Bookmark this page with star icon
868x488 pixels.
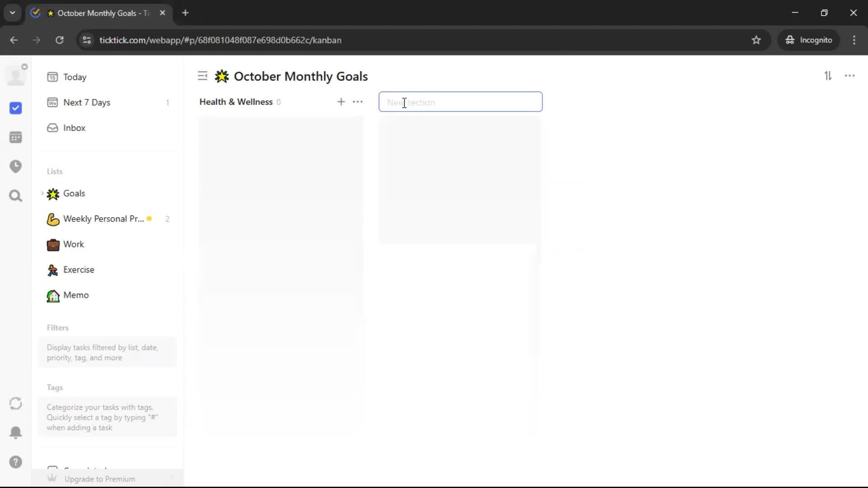(x=756, y=40)
